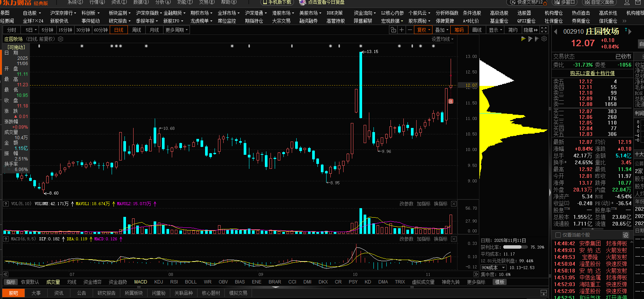Switch to 分时 intraday view
The width and height of the screenshot is (644, 299).
click(12, 30)
